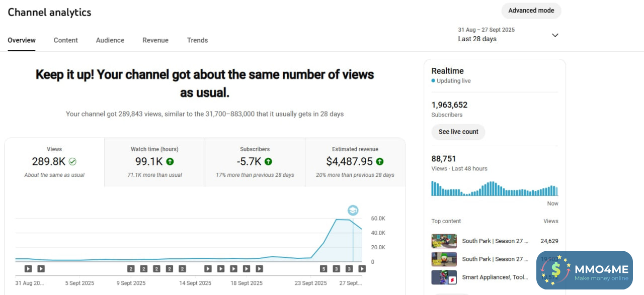Viewport: 644px width, 295px height.
Task: Click the green up arrow beside 99.1K
Action: pyautogui.click(x=170, y=162)
